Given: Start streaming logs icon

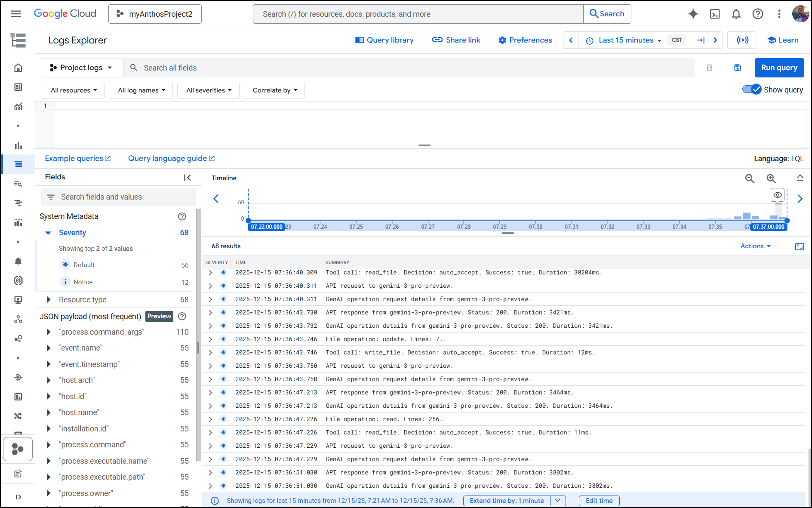Looking at the screenshot, I should pyautogui.click(x=742, y=40).
